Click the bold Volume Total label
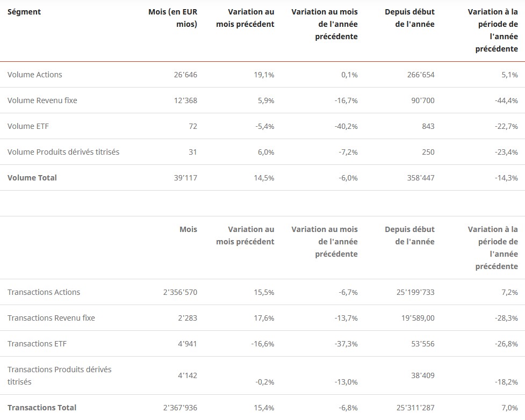 coord(32,178)
